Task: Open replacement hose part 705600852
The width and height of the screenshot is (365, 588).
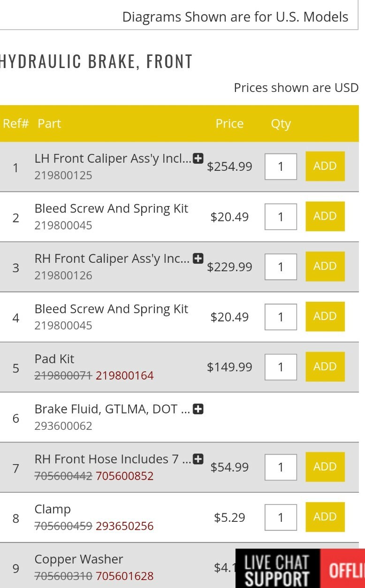Action: [124, 476]
